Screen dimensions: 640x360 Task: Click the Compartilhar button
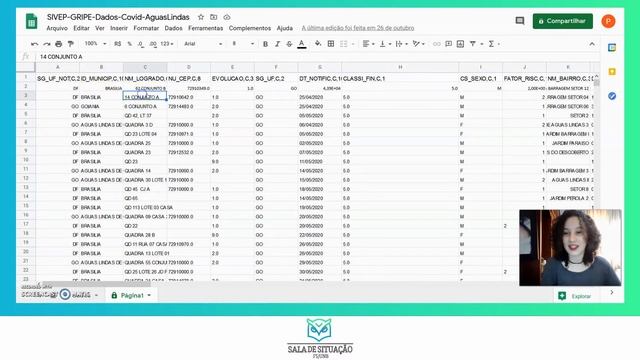562,21
